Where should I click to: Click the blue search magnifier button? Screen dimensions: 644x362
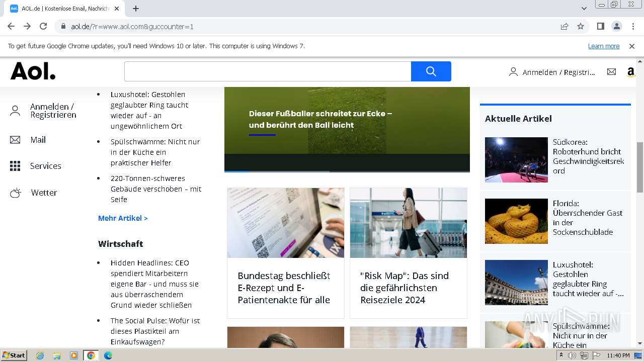tap(431, 71)
